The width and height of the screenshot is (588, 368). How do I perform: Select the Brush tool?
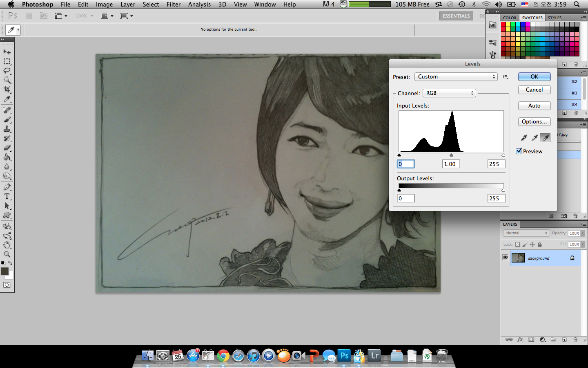click(7, 119)
